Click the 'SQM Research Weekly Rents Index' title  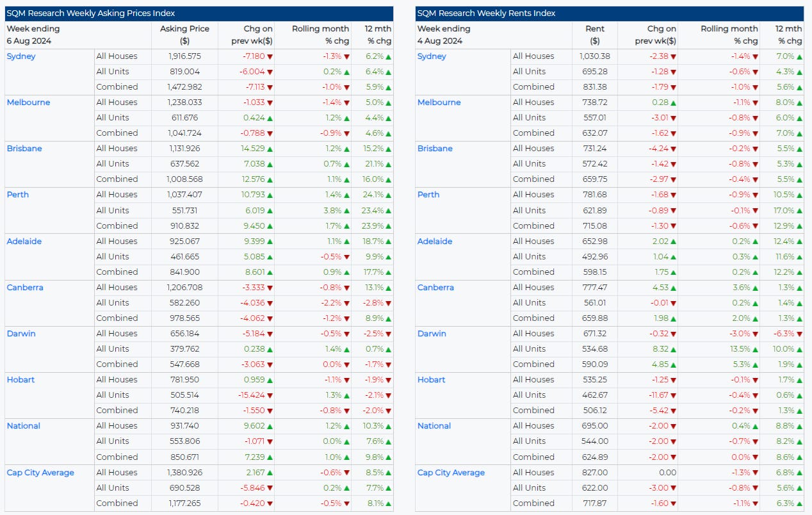tap(487, 13)
